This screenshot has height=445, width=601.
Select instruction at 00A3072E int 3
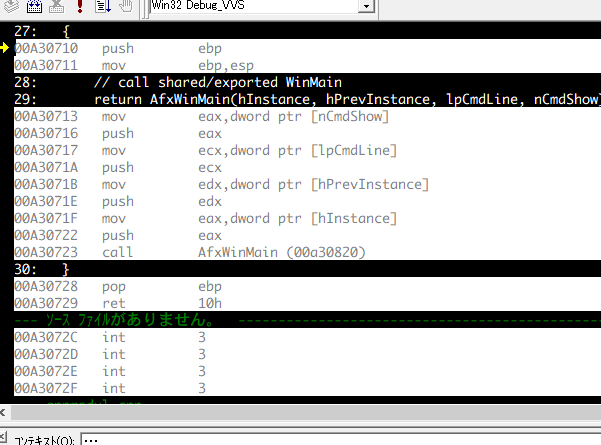pos(307,371)
